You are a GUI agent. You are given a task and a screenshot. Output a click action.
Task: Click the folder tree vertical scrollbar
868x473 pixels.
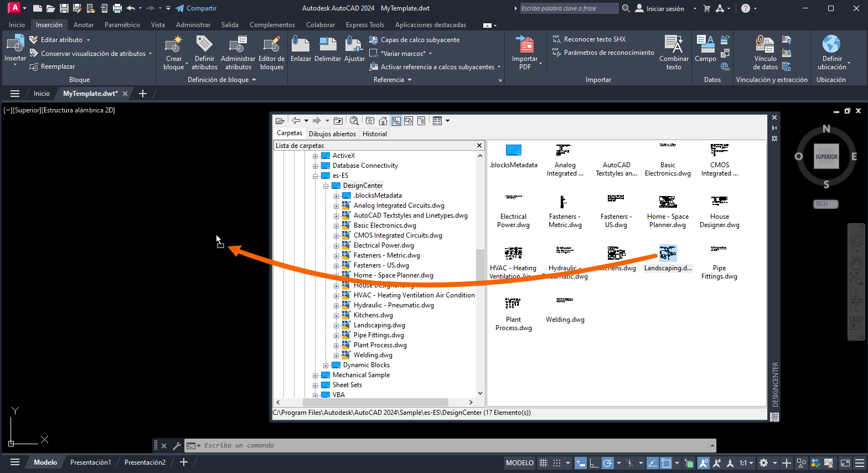coord(480,275)
